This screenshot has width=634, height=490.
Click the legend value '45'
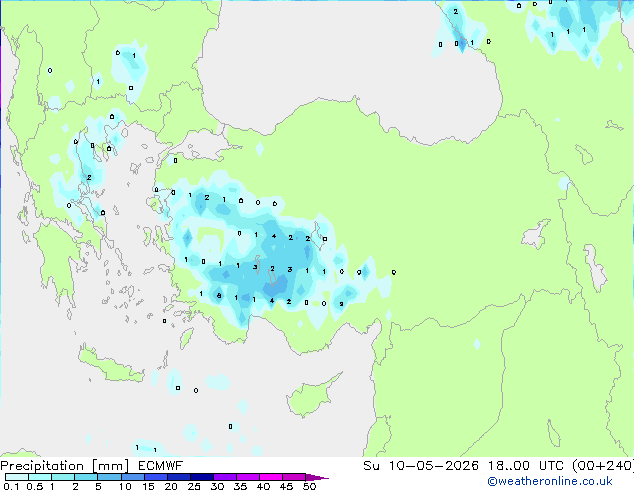click(x=286, y=486)
